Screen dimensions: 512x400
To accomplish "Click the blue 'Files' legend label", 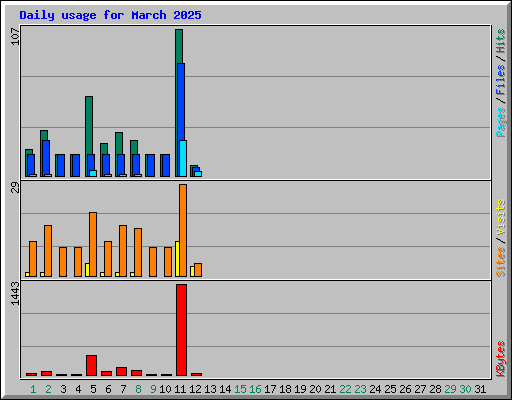I will tap(501, 79).
